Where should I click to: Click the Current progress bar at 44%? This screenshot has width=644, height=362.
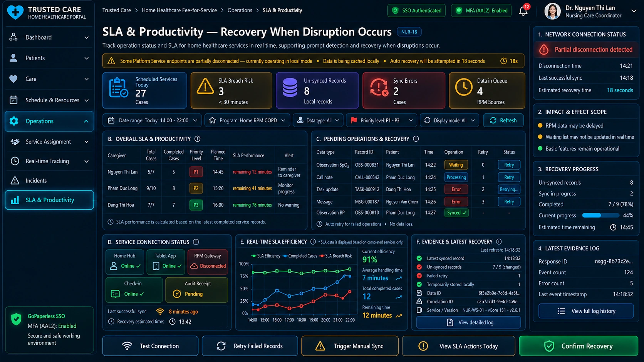pos(600,215)
